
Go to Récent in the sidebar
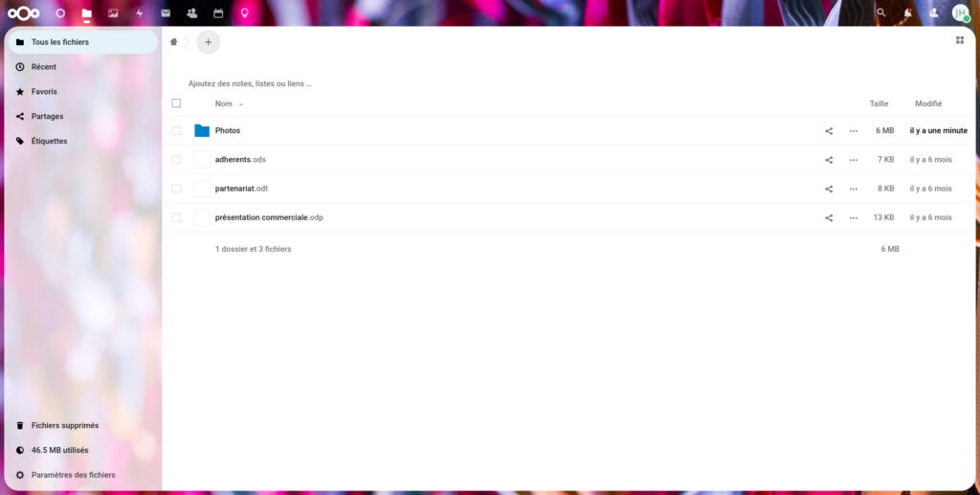tap(43, 67)
